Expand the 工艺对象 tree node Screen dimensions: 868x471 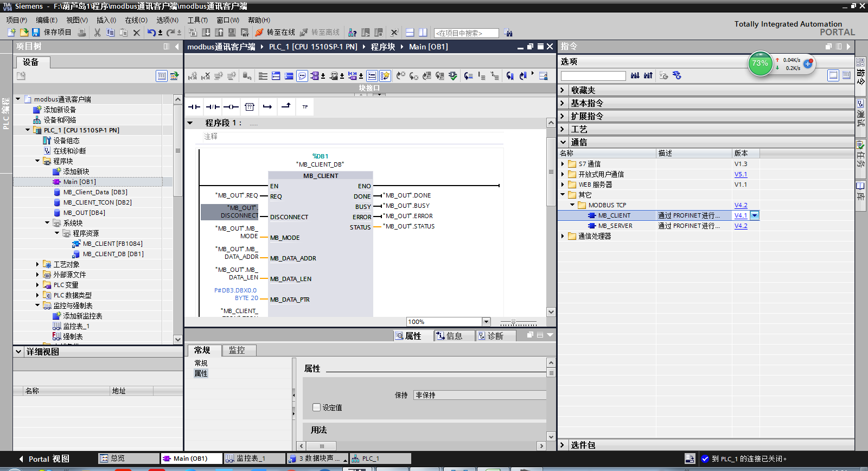[37, 264]
